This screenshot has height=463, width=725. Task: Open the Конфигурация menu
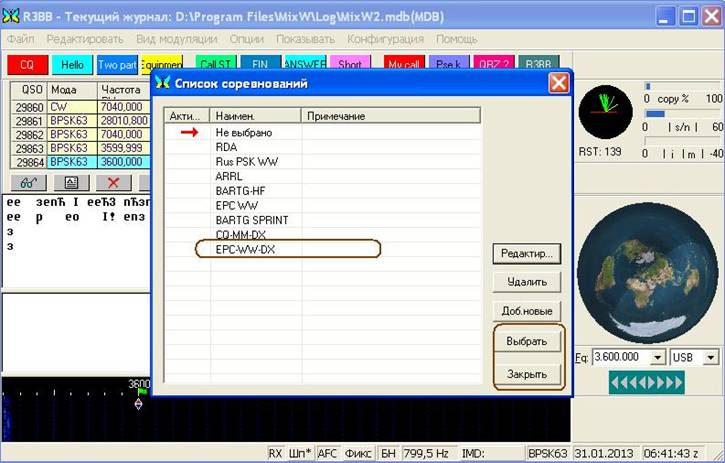pos(387,39)
